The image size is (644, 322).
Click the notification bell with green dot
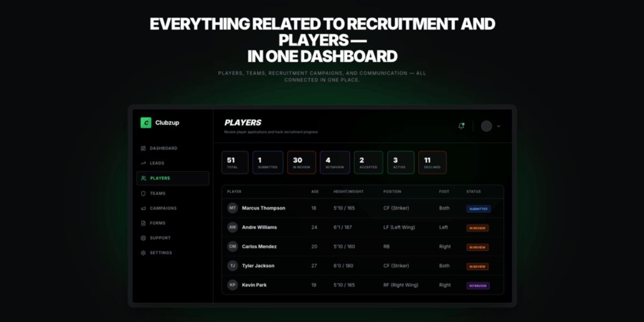[461, 126]
